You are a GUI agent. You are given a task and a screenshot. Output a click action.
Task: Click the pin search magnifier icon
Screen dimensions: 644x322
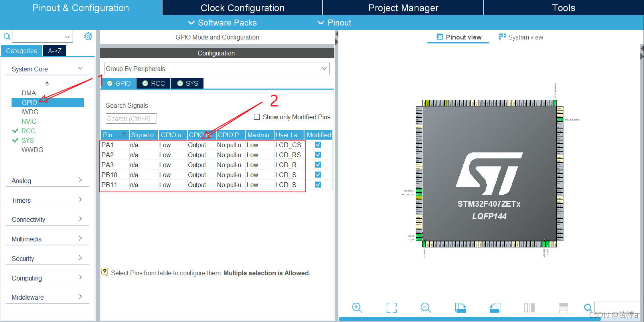(x=588, y=308)
